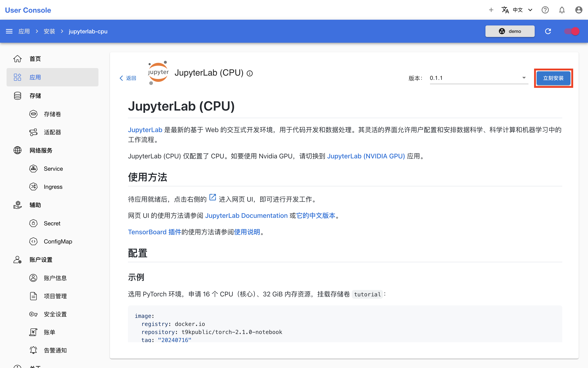The image size is (588, 368).
Task: Click the tutorial inline code text
Action: [367, 294]
